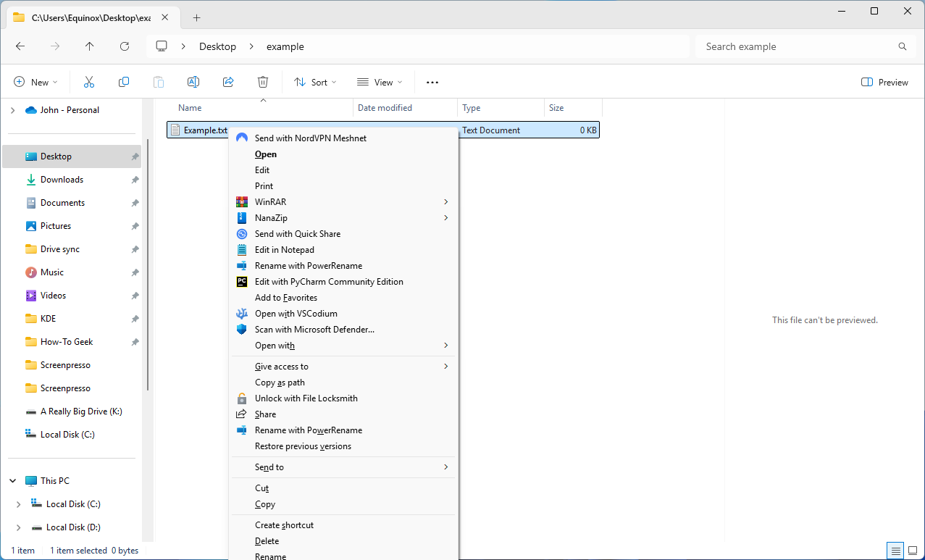Click Desktop in the address breadcrumb
This screenshot has height=560, width=925.
218,46
